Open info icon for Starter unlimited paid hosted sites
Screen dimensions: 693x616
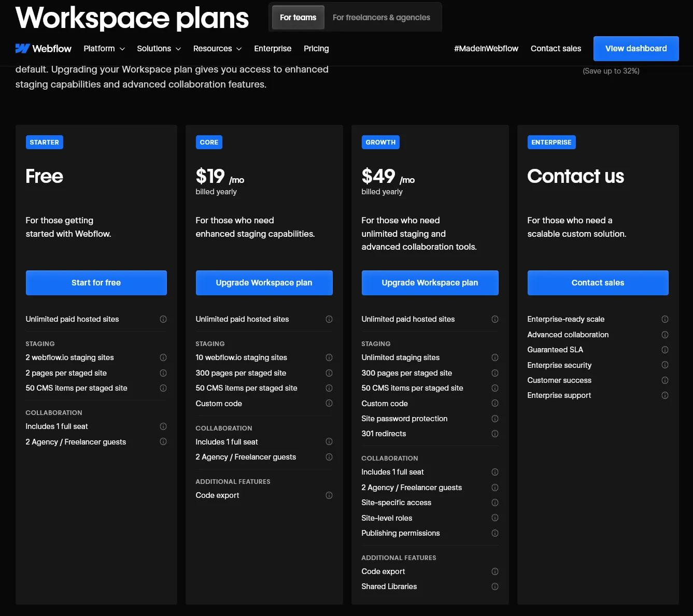[x=163, y=319]
